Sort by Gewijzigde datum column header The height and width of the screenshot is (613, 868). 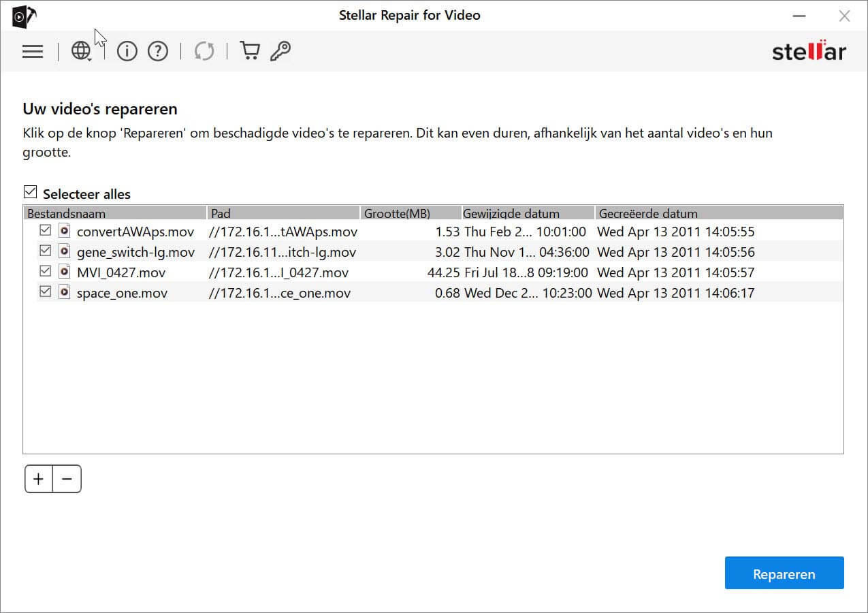[x=528, y=213]
